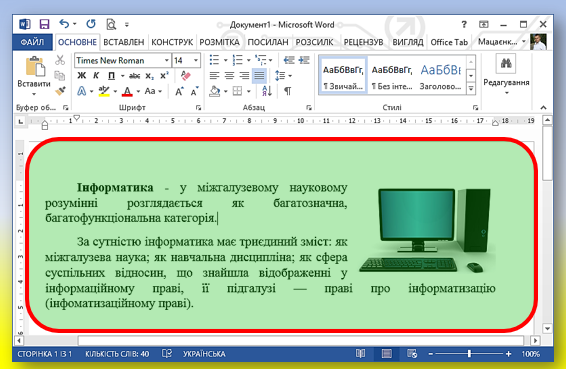566x369 pixels.
Task: Open print preview from quick access
Action: pyautogui.click(x=111, y=24)
